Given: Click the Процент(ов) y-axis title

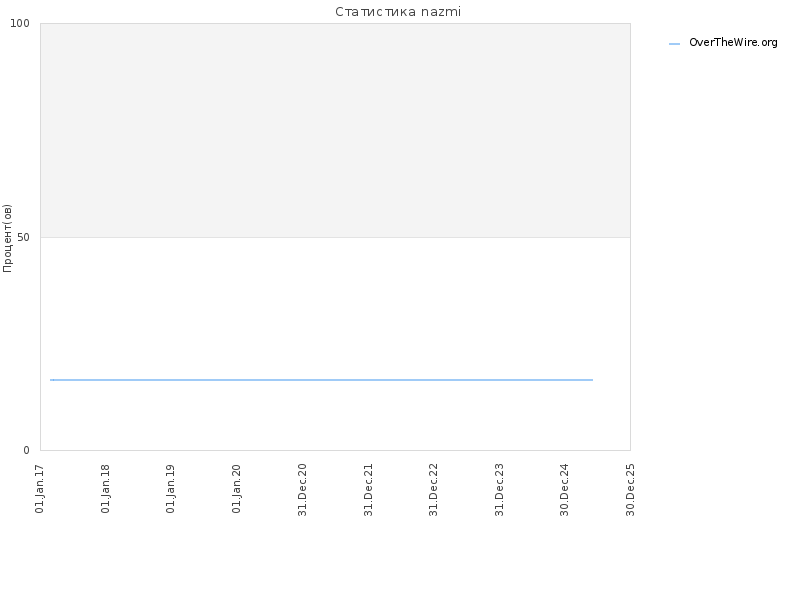Looking at the screenshot, I should click(7, 238).
